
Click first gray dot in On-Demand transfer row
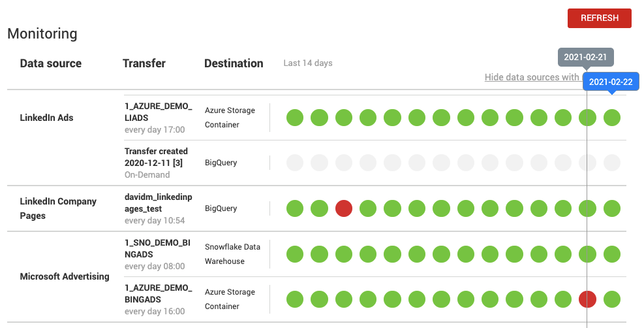point(295,163)
